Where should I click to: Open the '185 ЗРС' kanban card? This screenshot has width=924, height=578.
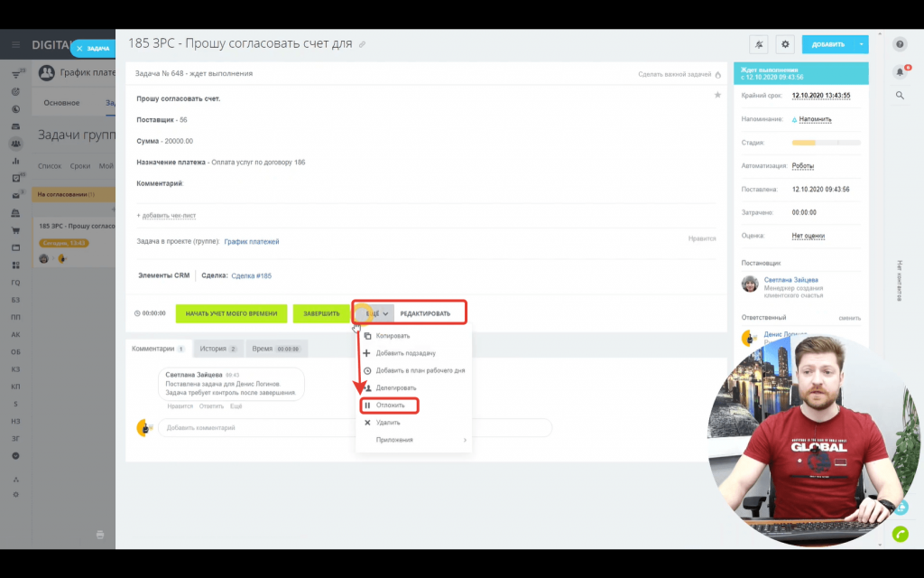click(x=74, y=242)
